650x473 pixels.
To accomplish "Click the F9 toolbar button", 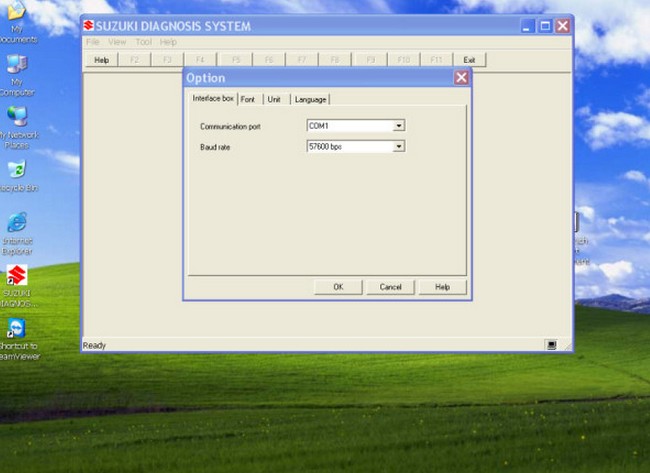I will coord(371,60).
